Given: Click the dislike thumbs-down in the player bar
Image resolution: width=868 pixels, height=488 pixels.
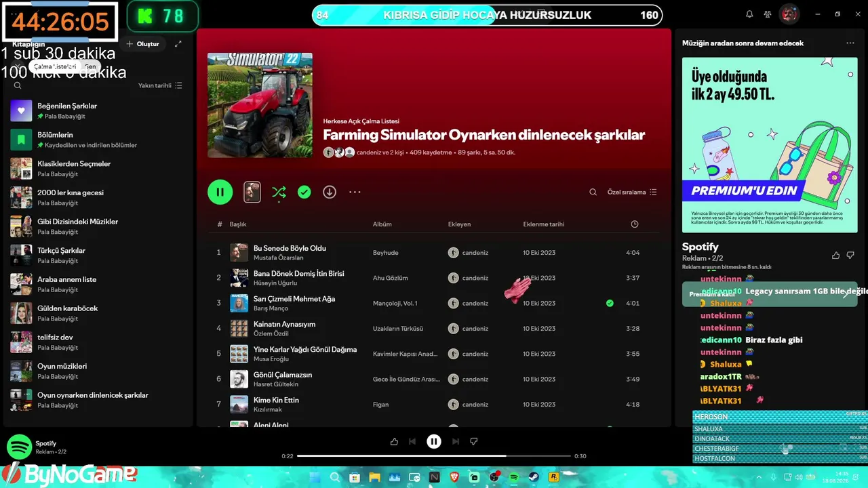Looking at the screenshot, I should tap(474, 441).
